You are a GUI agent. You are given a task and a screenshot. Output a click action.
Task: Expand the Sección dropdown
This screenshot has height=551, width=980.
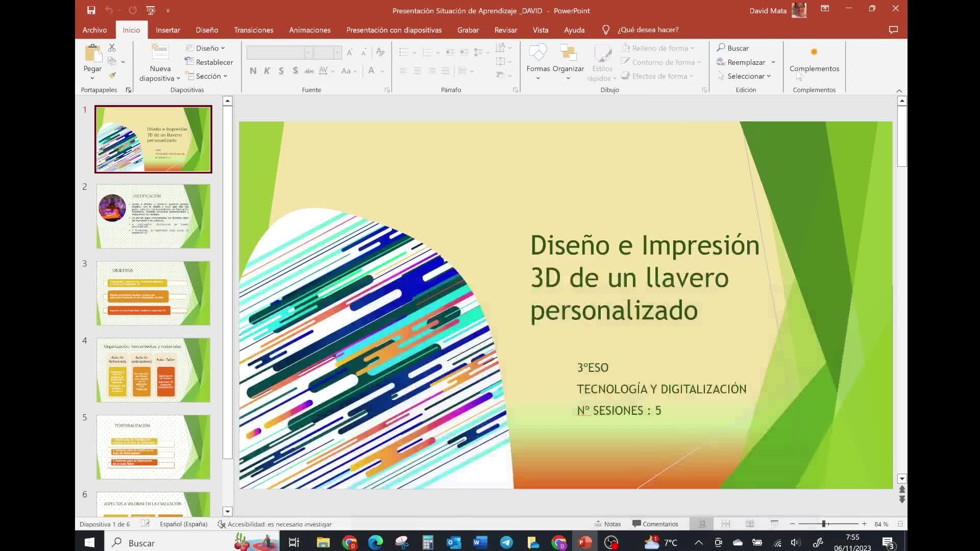(x=208, y=76)
